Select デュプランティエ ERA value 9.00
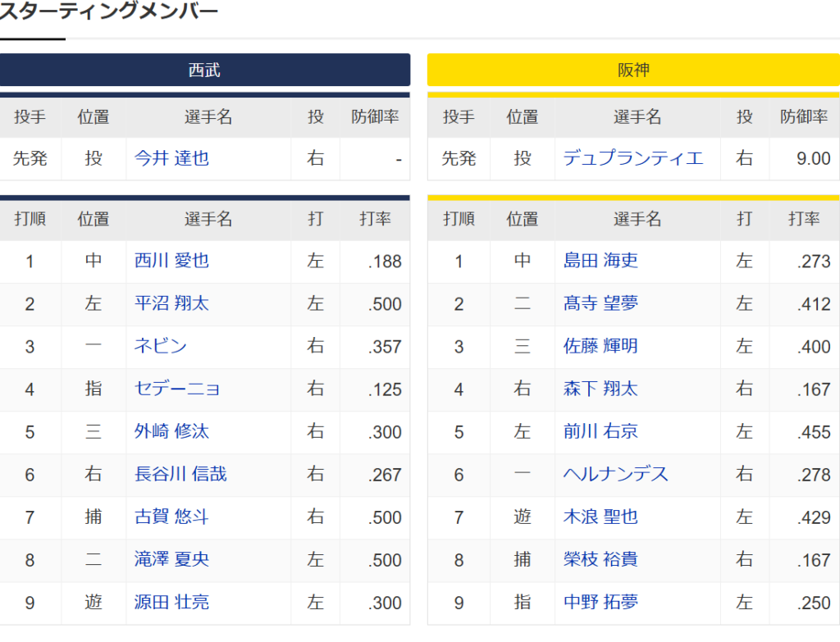 813,159
